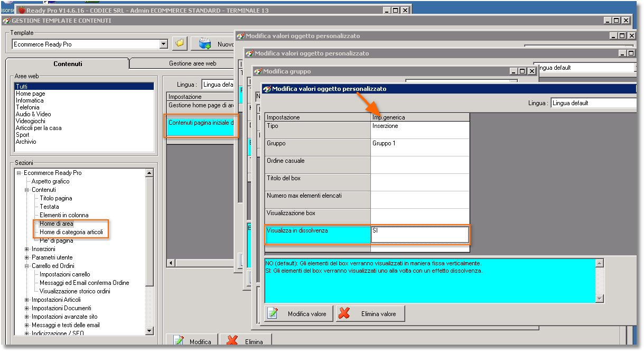
Task: Select Informatica in Aree web list
Action: click(30, 100)
